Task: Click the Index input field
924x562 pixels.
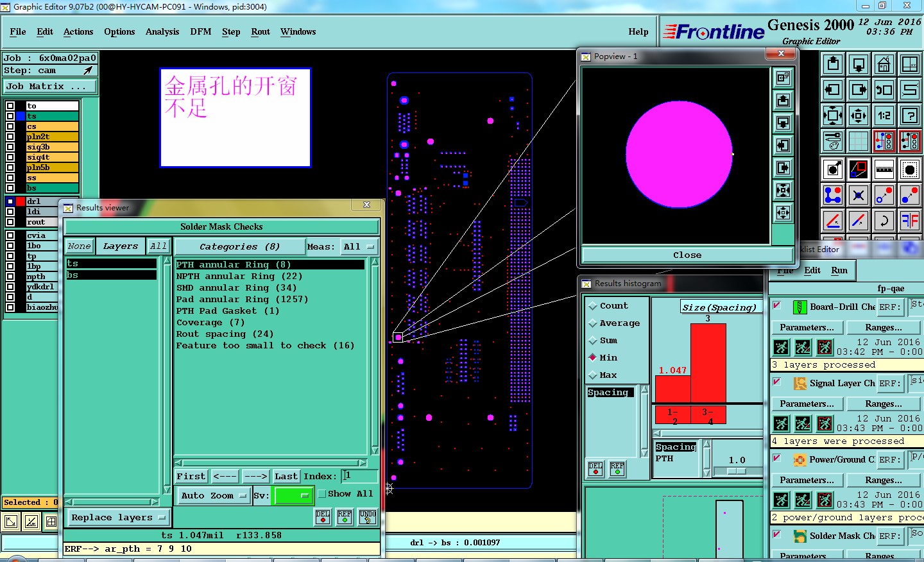Action: coord(359,475)
